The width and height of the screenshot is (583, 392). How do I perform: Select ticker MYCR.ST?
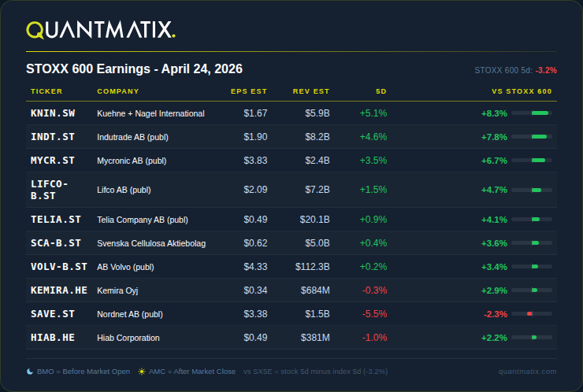pos(53,161)
